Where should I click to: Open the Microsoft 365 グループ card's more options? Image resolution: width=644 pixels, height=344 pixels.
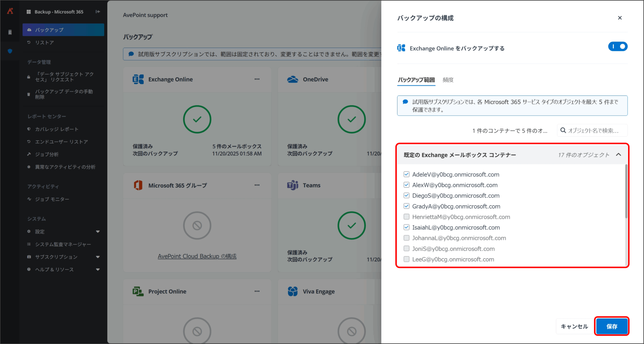(257, 185)
